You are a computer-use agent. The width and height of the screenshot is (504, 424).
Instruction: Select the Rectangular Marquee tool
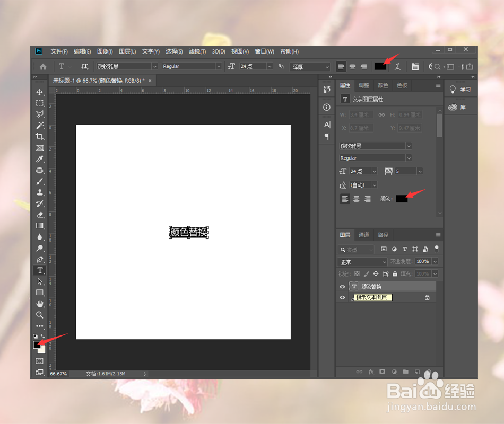[40, 103]
